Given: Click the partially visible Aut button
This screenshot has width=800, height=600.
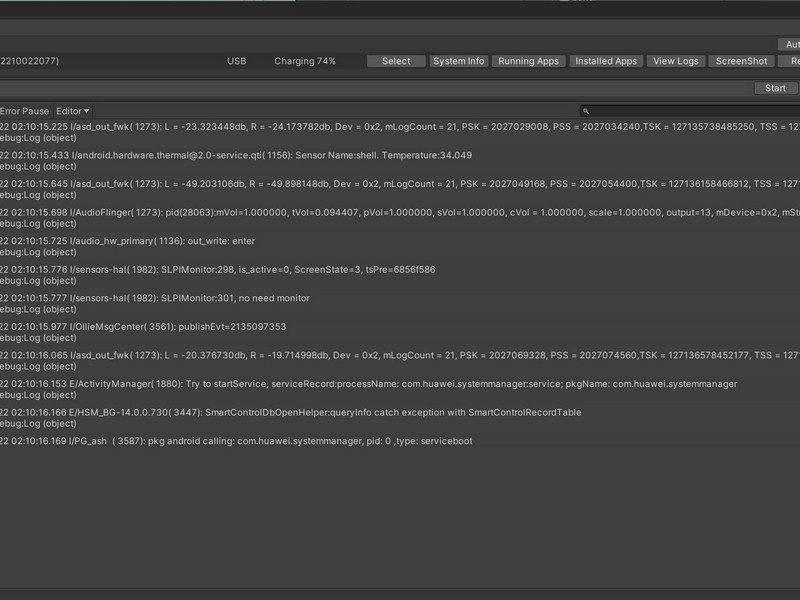Looking at the screenshot, I should pyautogui.click(x=789, y=44).
